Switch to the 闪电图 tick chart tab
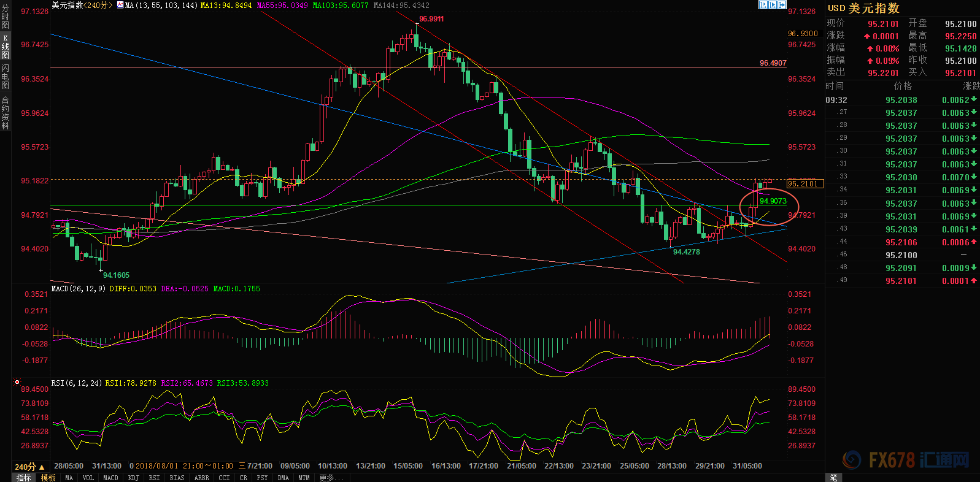This screenshot has height=482, width=980. click(x=6, y=77)
